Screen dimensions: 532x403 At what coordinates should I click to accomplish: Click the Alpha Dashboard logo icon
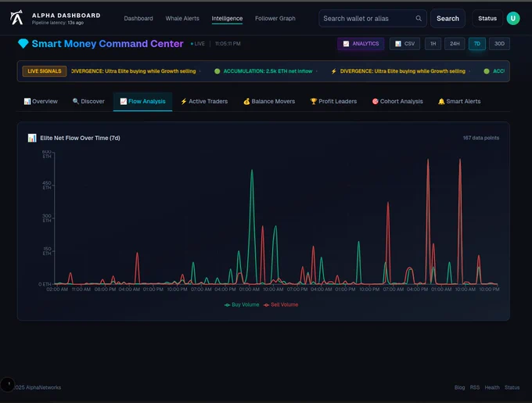point(16,18)
